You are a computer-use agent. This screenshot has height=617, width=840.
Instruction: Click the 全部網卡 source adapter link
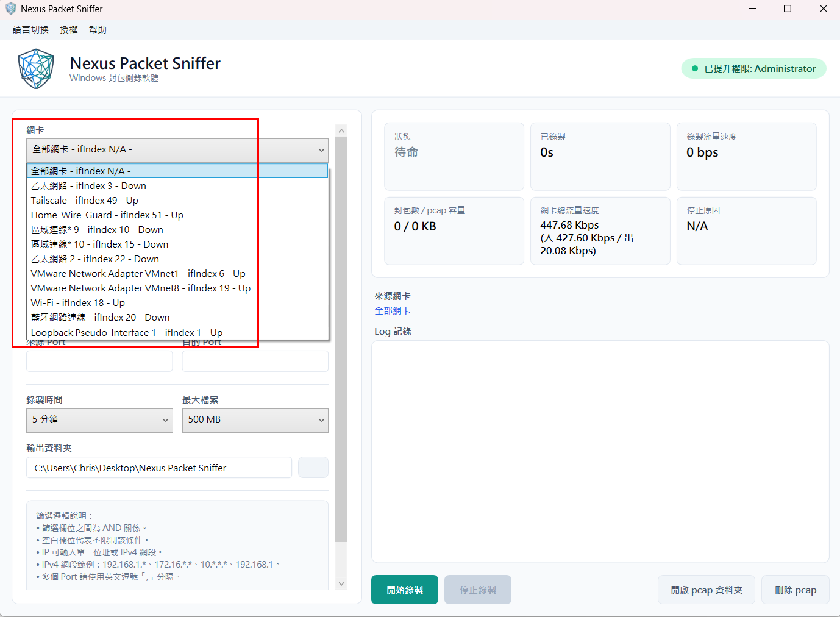coord(393,311)
